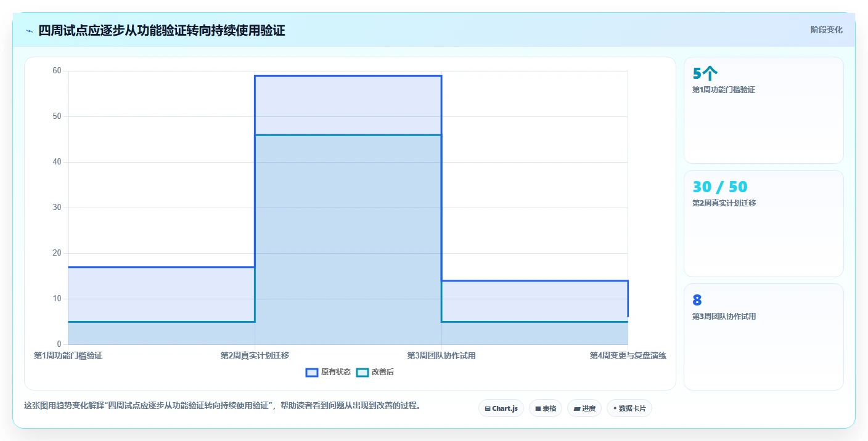Click the 30 y-axis tick label
The width and height of the screenshot is (868, 441).
[57, 208]
